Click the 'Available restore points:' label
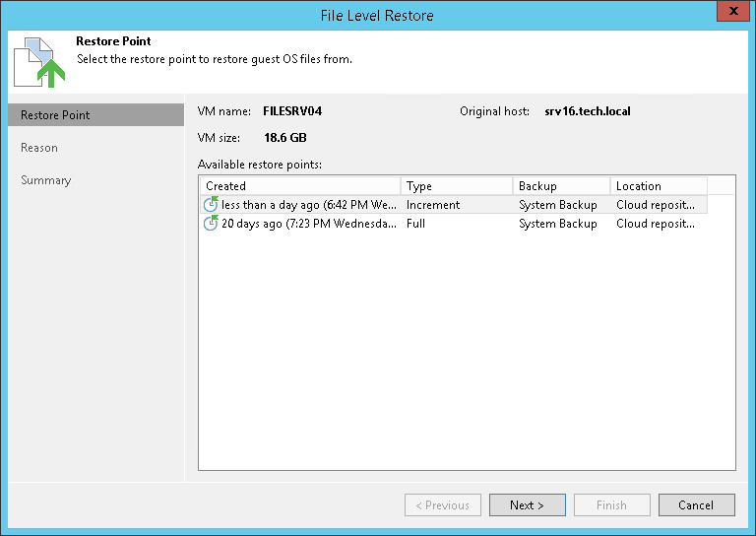Image resolution: width=756 pixels, height=536 pixels. [x=260, y=165]
